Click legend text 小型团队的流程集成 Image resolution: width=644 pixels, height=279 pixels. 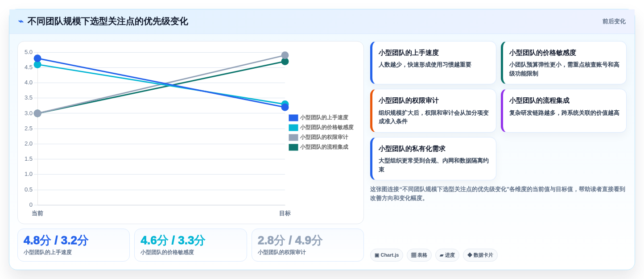[324, 147]
